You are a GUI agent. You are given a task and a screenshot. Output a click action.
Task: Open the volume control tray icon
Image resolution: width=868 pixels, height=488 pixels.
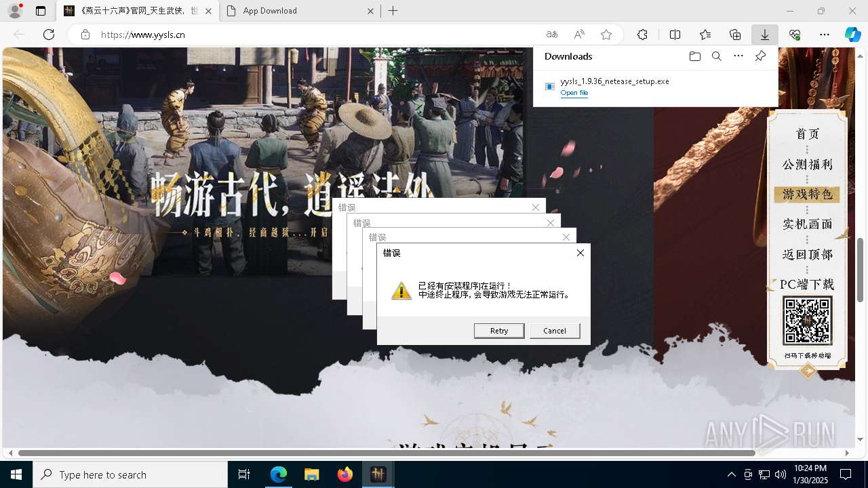coord(781,474)
